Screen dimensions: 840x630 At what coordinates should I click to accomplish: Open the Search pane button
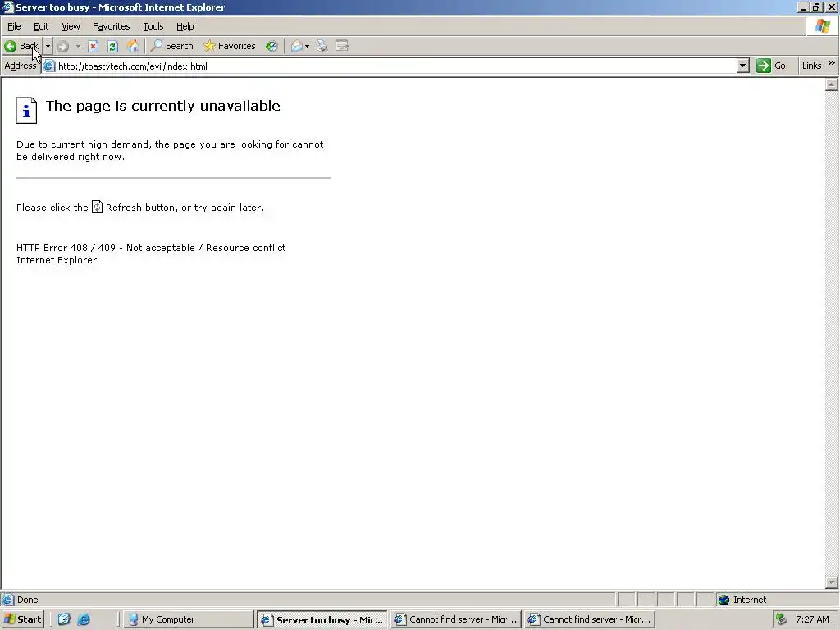tap(172, 46)
